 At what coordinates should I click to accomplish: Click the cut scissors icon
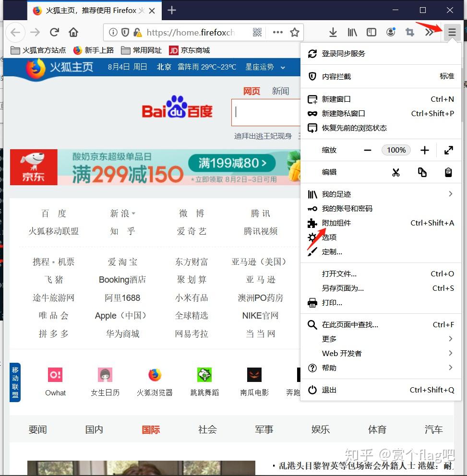point(395,172)
